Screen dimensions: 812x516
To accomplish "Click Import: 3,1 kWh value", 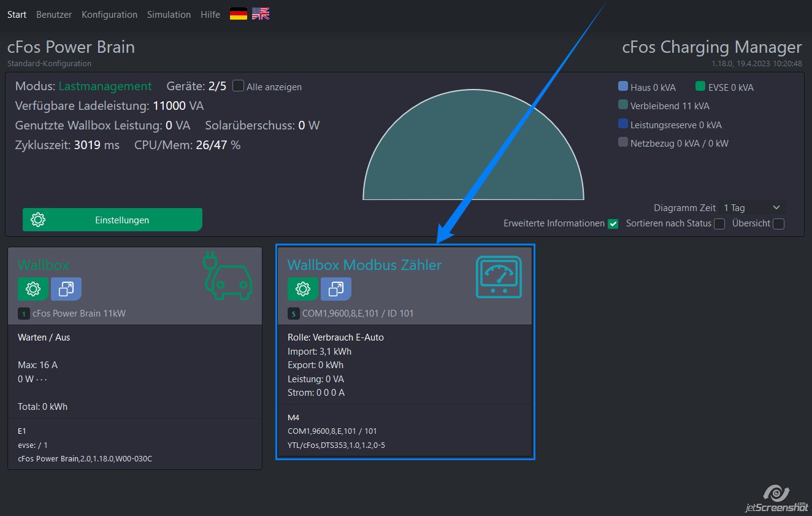I will 320,352.
